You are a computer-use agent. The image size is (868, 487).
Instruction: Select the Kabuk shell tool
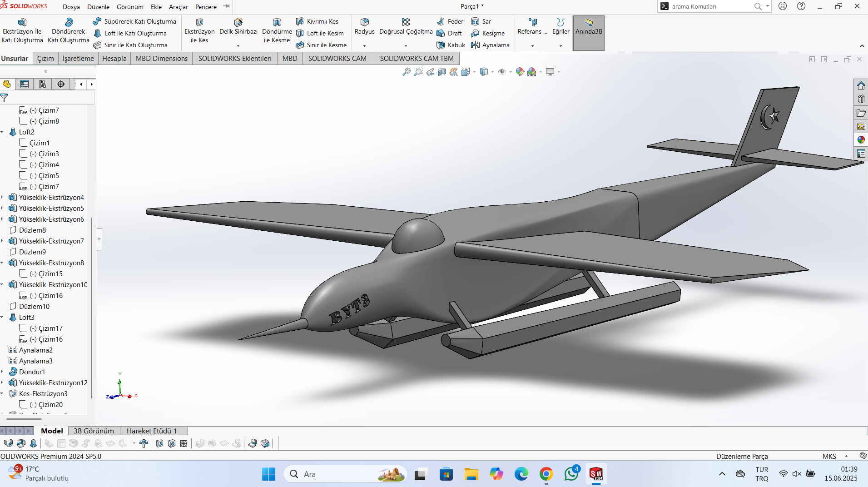pyautogui.click(x=451, y=45)
